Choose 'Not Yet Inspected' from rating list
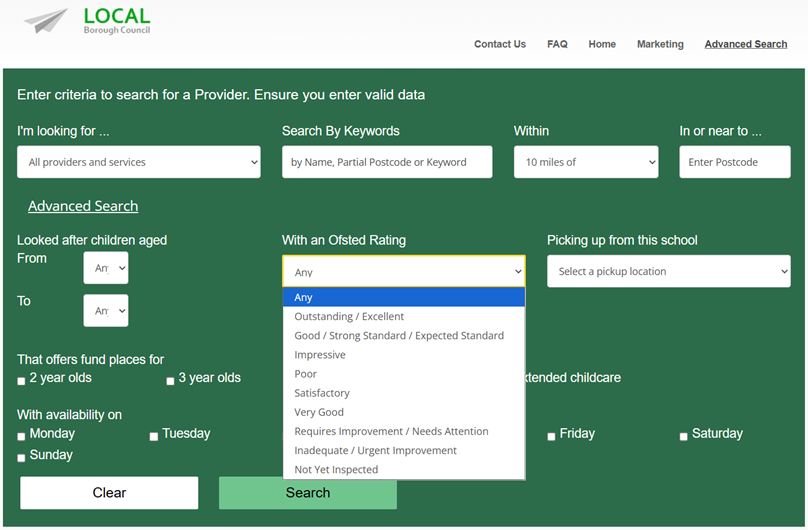This screenshot has width=808, height=530. pos(336,469)
